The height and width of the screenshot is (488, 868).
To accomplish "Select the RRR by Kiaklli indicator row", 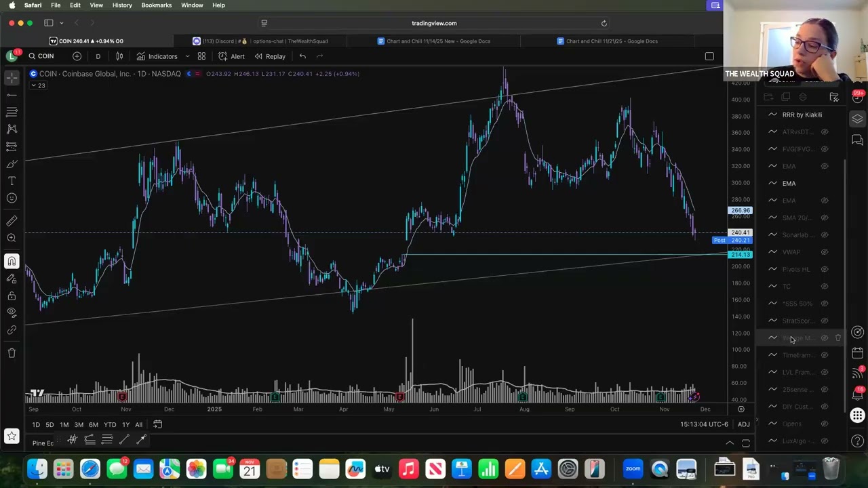I will (x=802, y=115).
